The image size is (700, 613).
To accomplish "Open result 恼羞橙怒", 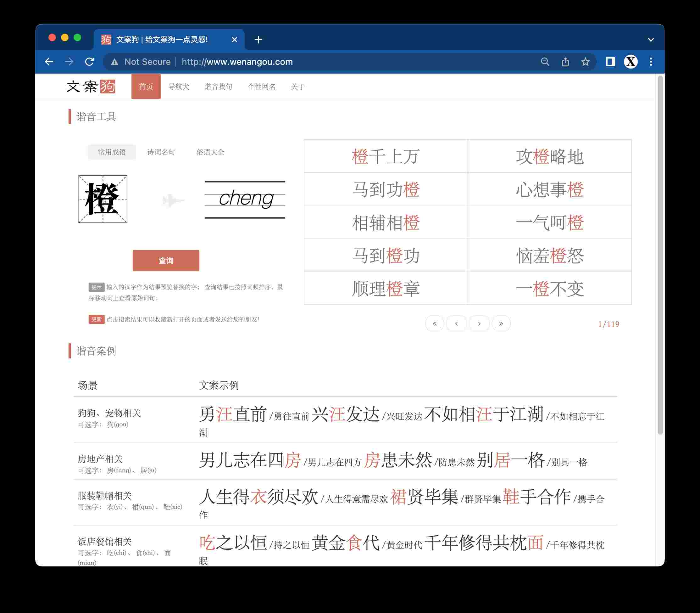I will pyautogui.click(x=550, y=255).
